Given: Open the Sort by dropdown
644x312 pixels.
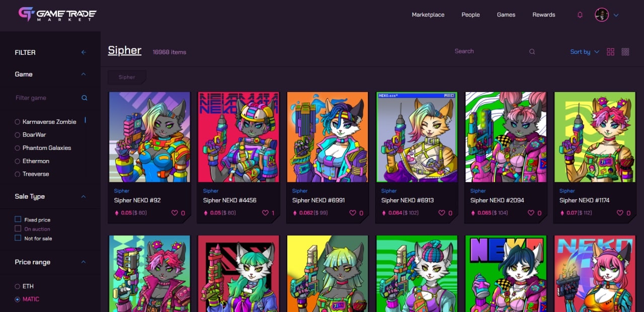Looking at the screenshot, I should (585, 52).
